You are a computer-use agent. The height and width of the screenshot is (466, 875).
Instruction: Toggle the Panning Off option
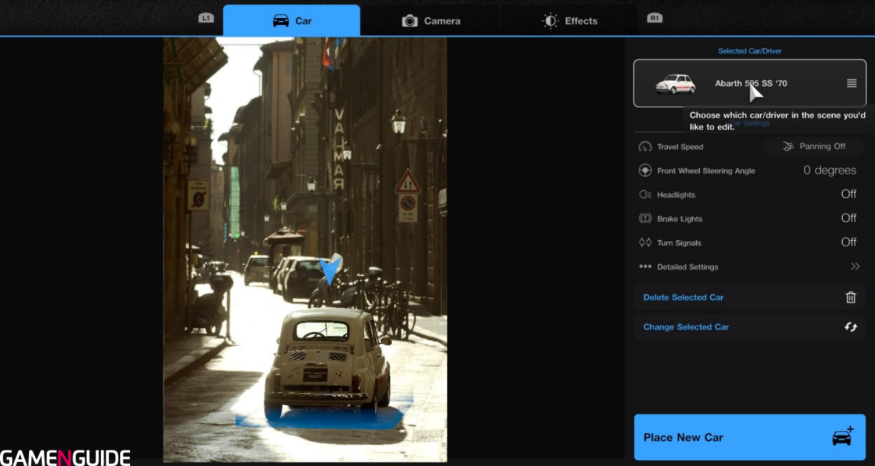[x=814, y=146]
